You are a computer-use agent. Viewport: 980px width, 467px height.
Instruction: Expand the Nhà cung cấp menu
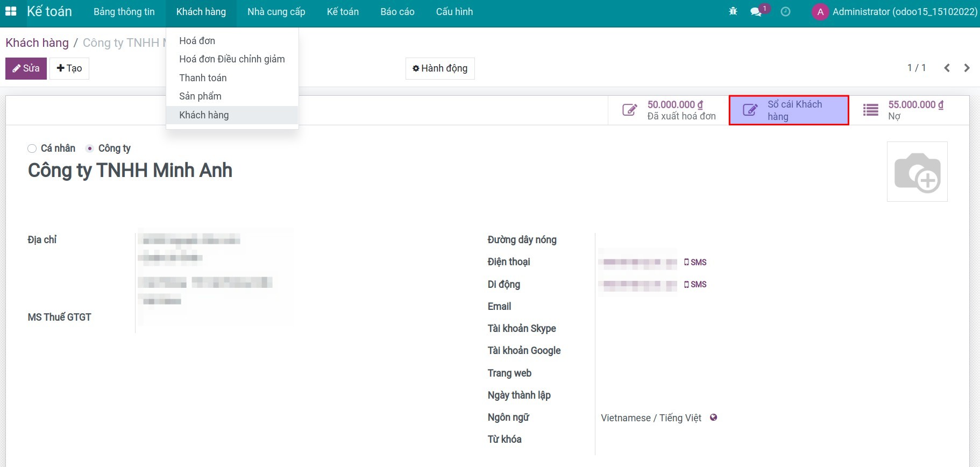coord(276,12)
